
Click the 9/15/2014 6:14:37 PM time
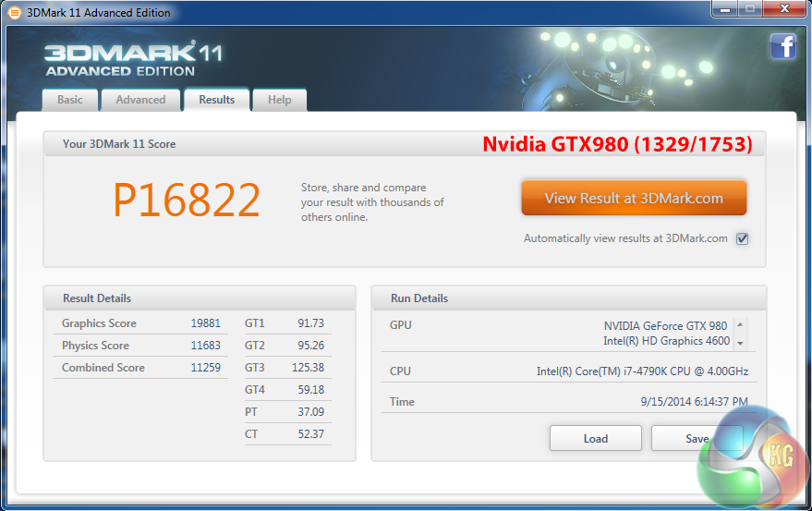click(694, 402)
